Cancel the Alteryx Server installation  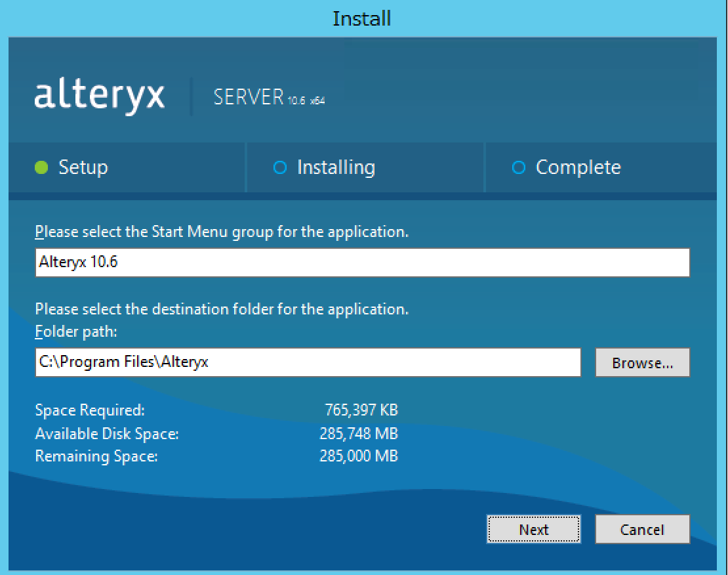pos(642,529)
